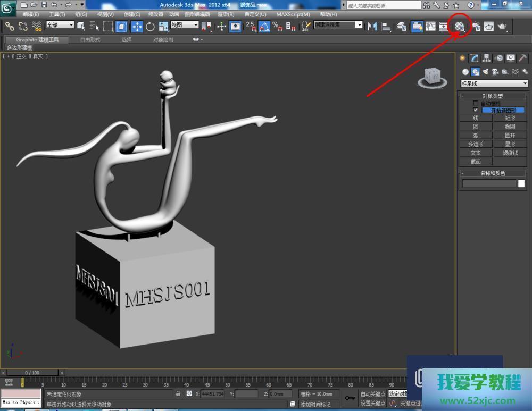532x411 pixels.
Task: Uncheck the 开始新图形 checkbox
Action: pos(476,110)
